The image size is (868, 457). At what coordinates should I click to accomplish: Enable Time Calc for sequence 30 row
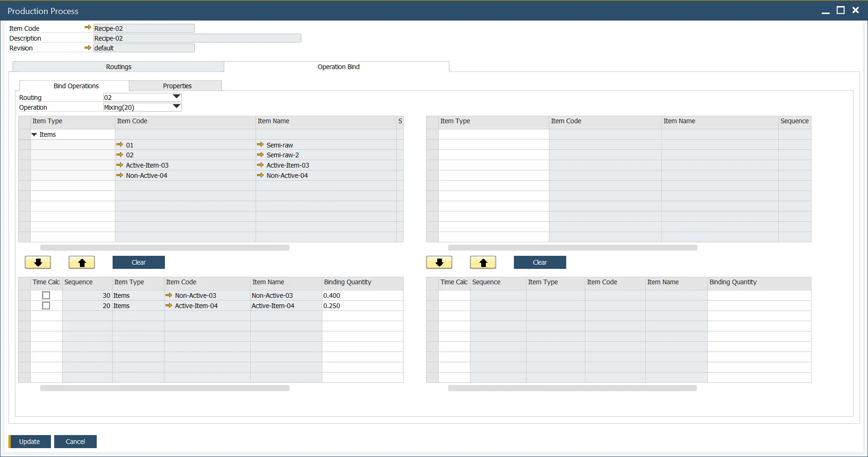click(46, 295)
